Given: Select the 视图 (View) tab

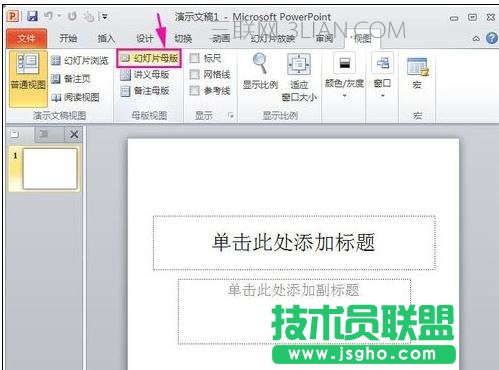Looking at the screenshot, I should pyautogui.click(x=363, y=39).
